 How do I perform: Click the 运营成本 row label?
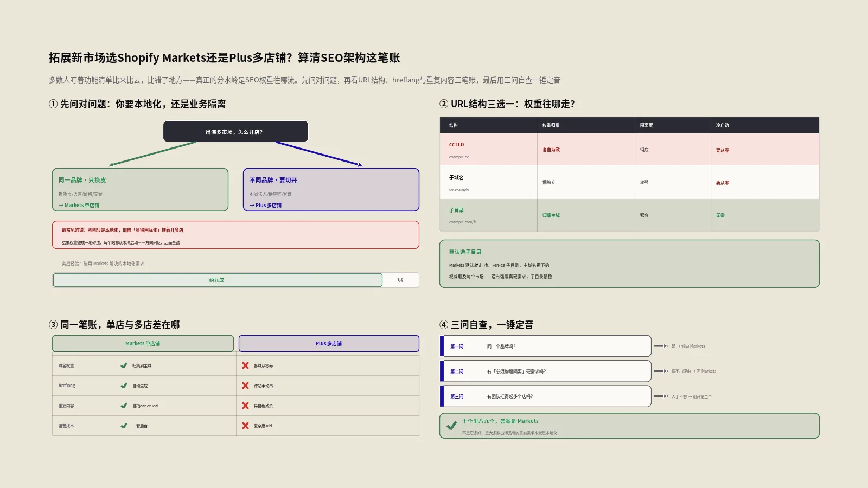pos(66,426)
